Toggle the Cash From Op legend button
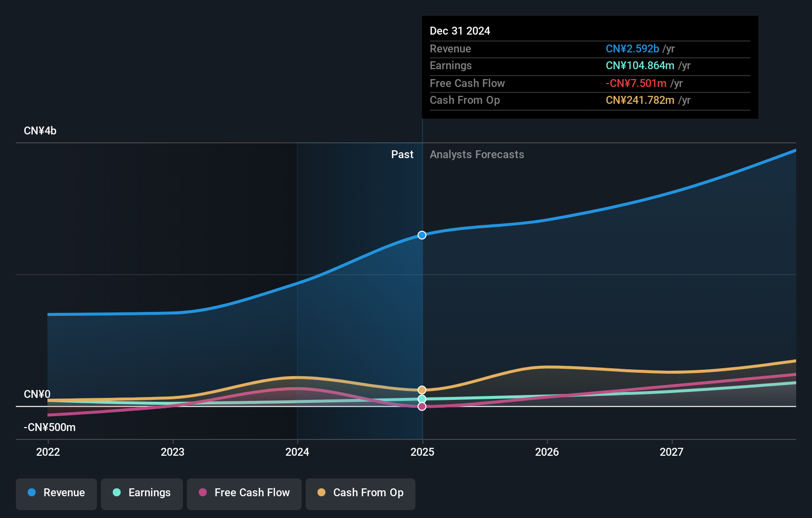Screen dimensions: 812x518 [361, 494]
